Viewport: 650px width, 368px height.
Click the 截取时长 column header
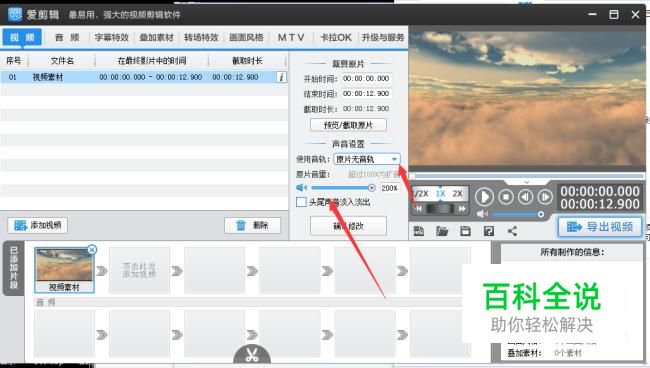(247, 61)
